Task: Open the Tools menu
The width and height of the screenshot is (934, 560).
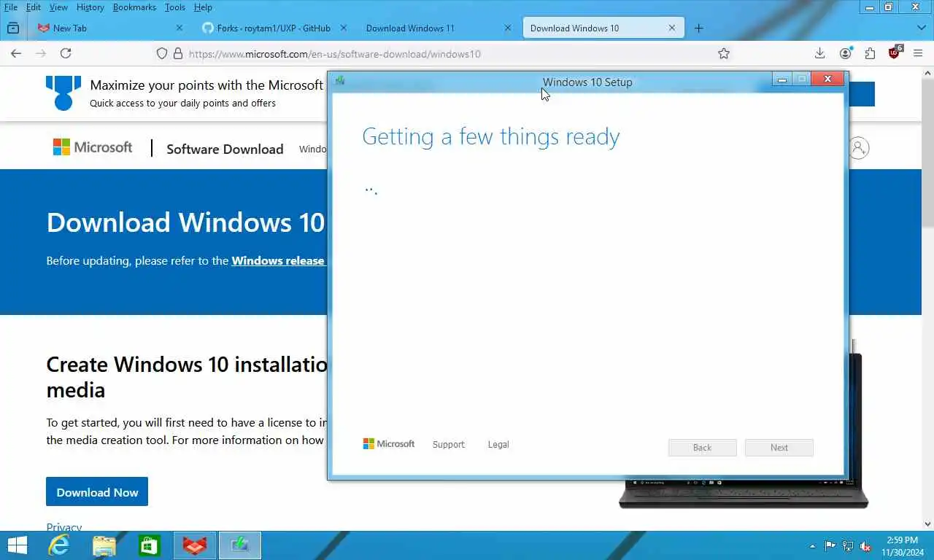Action: 175,7
